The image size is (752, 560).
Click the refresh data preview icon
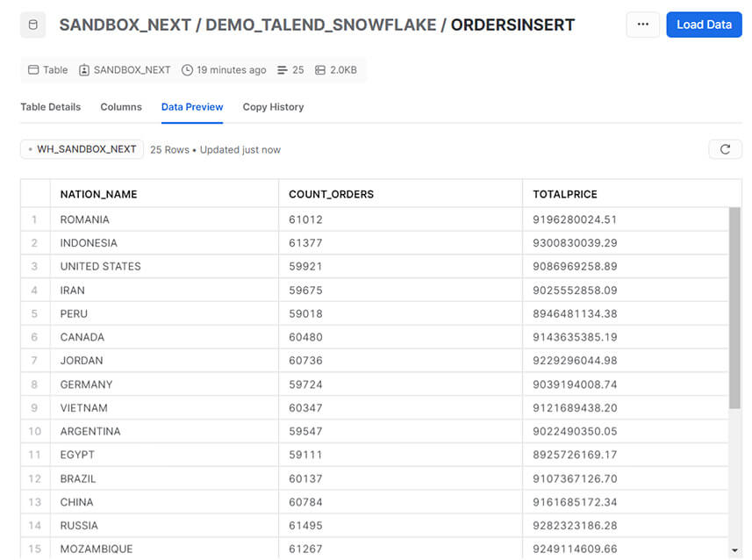point(725,149)
